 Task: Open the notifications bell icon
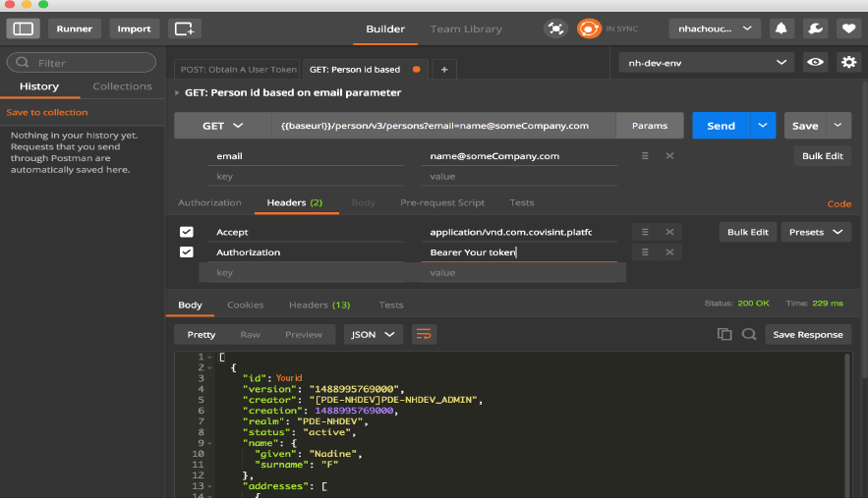782,28
